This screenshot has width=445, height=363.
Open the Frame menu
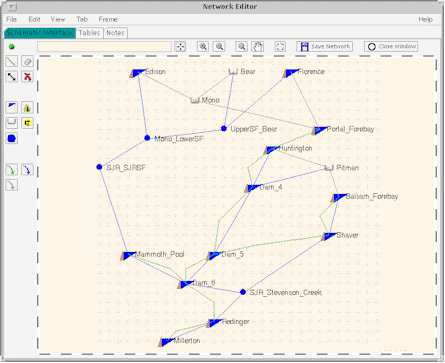click(108, 19)
